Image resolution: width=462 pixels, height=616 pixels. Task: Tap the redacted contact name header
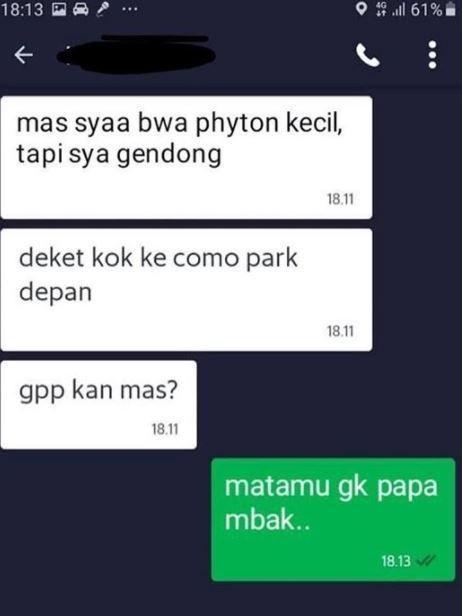point(136,55)
